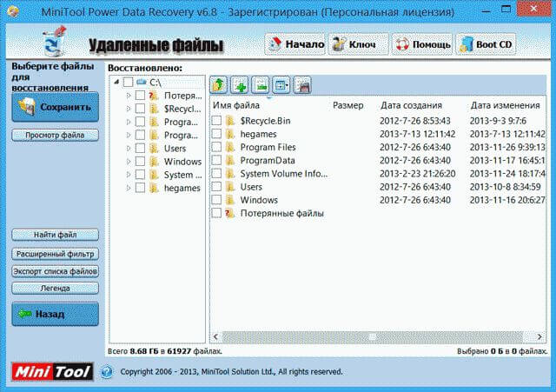Image resolution: width=556 pixels, height=392 pixels.
Task: Expand the System ... node in the tree
Action: click(x=129, y=175)
